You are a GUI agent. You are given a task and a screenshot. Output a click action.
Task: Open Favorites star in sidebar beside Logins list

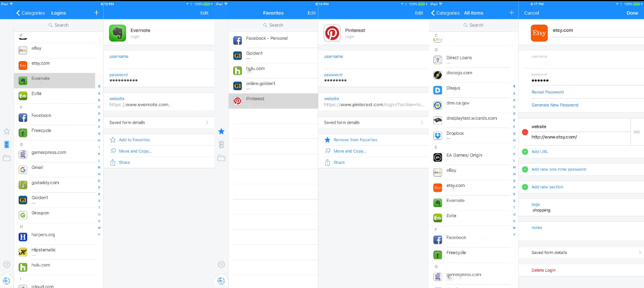click(x=7, y=132)
